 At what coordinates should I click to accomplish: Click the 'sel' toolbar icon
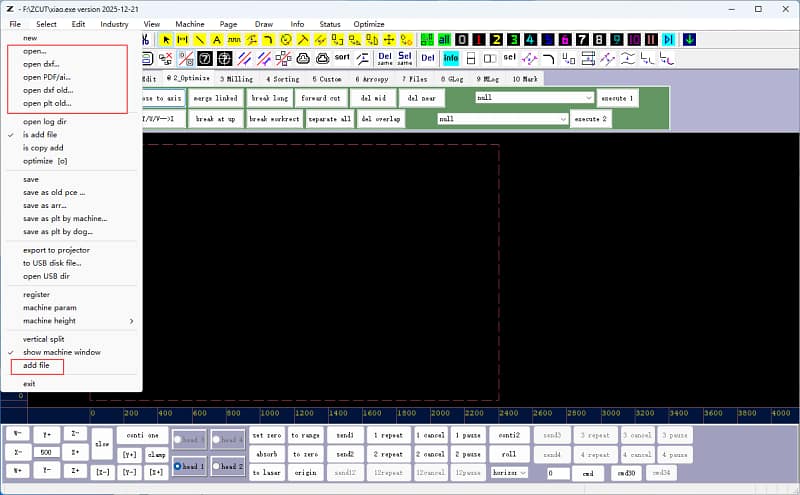(x=509, y=57)
